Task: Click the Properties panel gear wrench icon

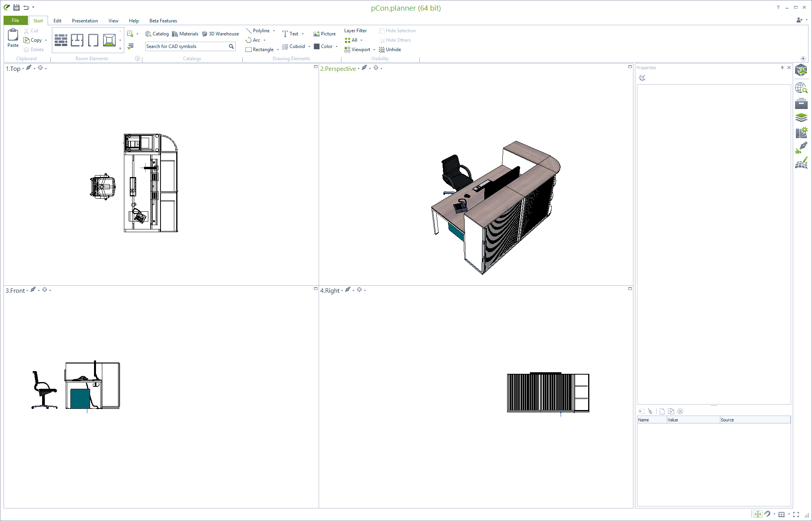Action: 642,78
